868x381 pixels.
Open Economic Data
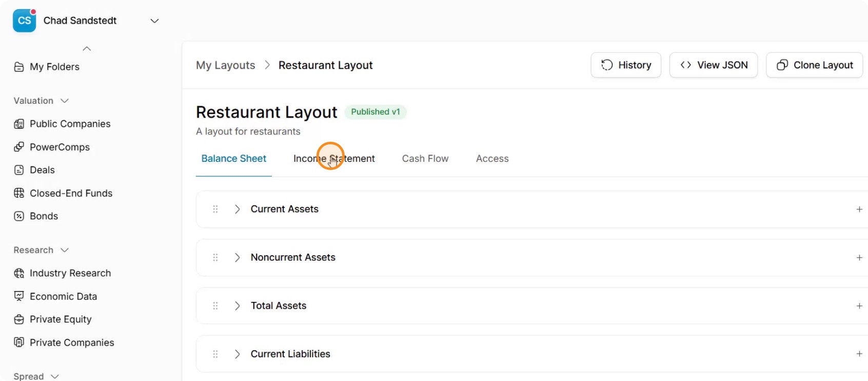tap(63, 296)
